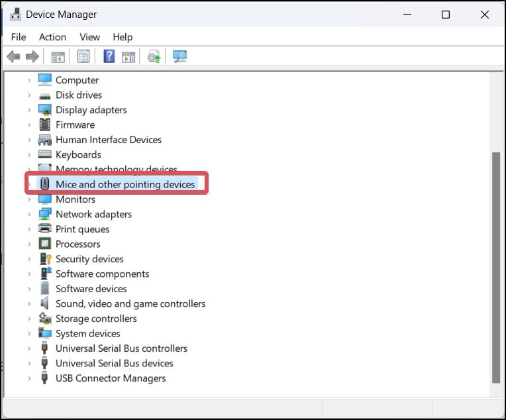Click the Update driver software toolbar icon
Viewport: 506px width, 420px height.
(154, 57)
